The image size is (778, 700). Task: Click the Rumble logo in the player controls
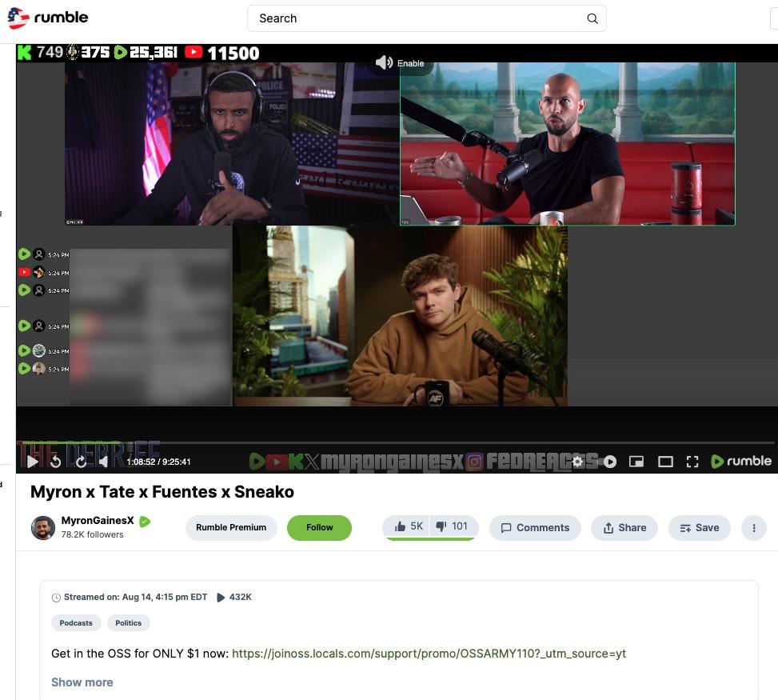tap(740, 462)
